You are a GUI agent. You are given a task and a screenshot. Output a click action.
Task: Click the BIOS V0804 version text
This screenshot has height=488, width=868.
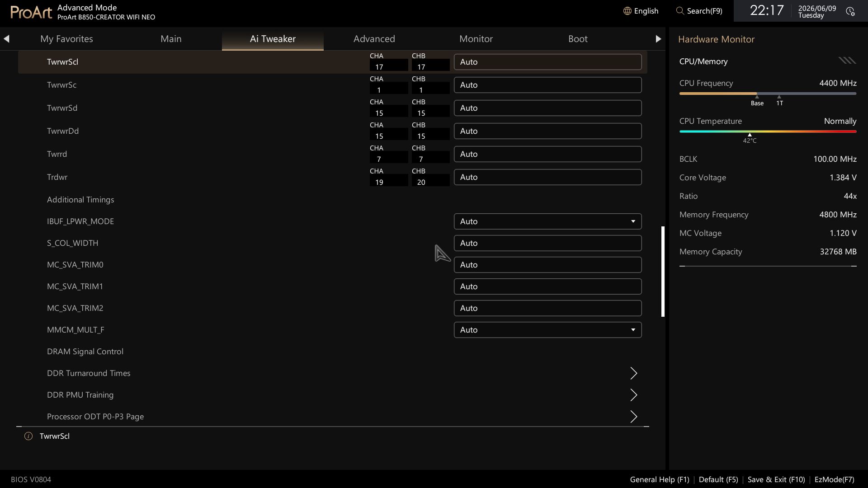(x=31, y=479)
